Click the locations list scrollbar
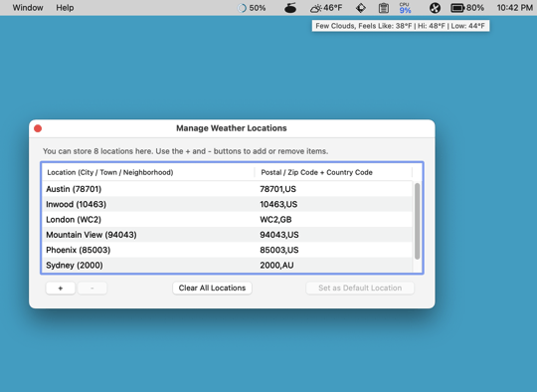 [417, 221]
